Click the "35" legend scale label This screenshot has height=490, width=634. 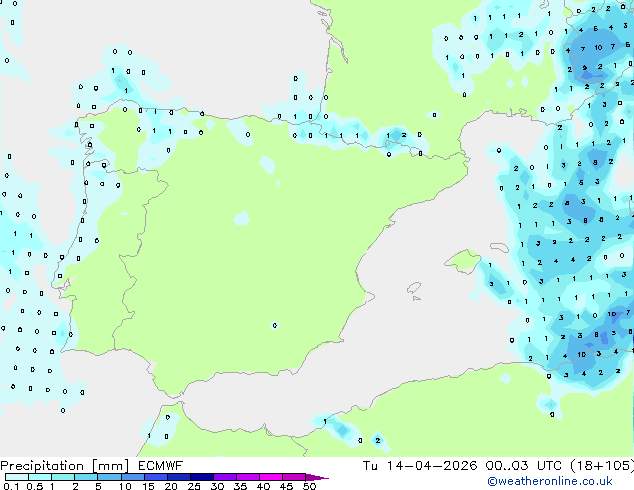tap(240, 486)
